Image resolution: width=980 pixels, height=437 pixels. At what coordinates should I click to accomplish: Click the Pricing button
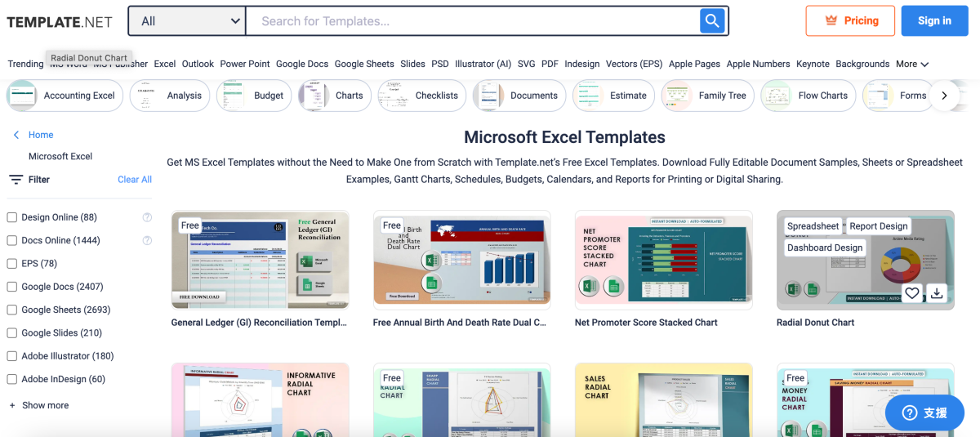click(x=850, y=20)
